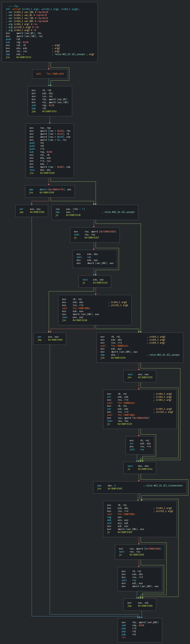Click the 'sub rsp, 0x20' instruction
Viewport: 190px width, 644px height.
click(x=17, y=42)
